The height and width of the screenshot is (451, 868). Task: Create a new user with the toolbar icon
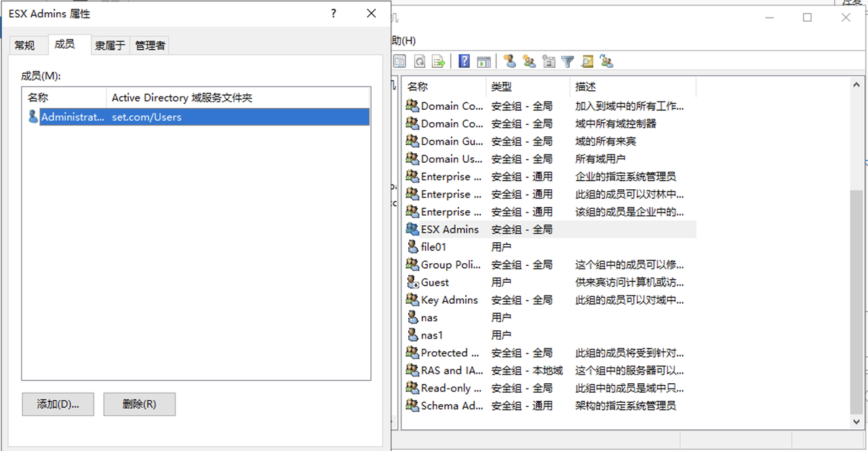[510, 62]
